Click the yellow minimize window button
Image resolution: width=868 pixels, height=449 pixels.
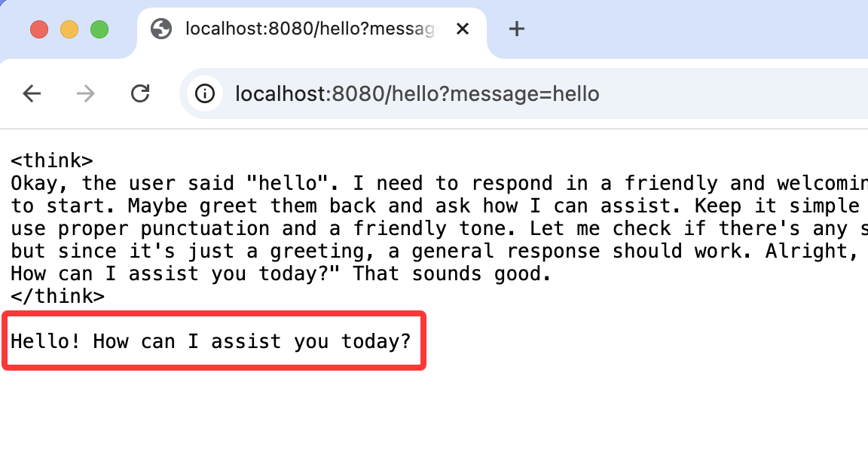[x=69, y=29]
